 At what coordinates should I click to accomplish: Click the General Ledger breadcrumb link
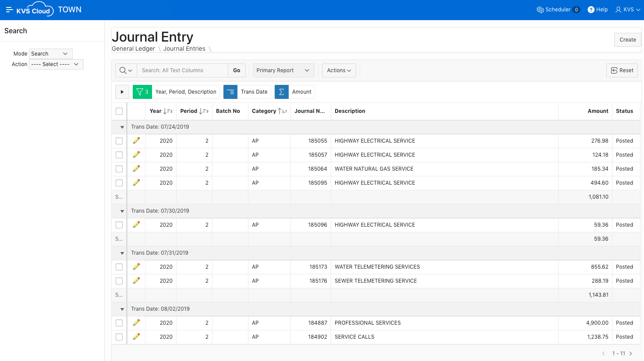pos(133,49)
